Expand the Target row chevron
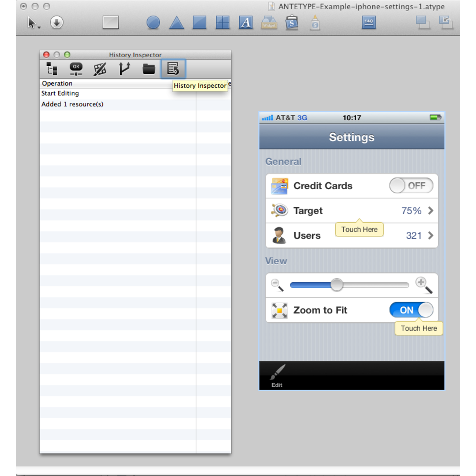The height and width of the screenshot is (476, 476). coord(431,210)
